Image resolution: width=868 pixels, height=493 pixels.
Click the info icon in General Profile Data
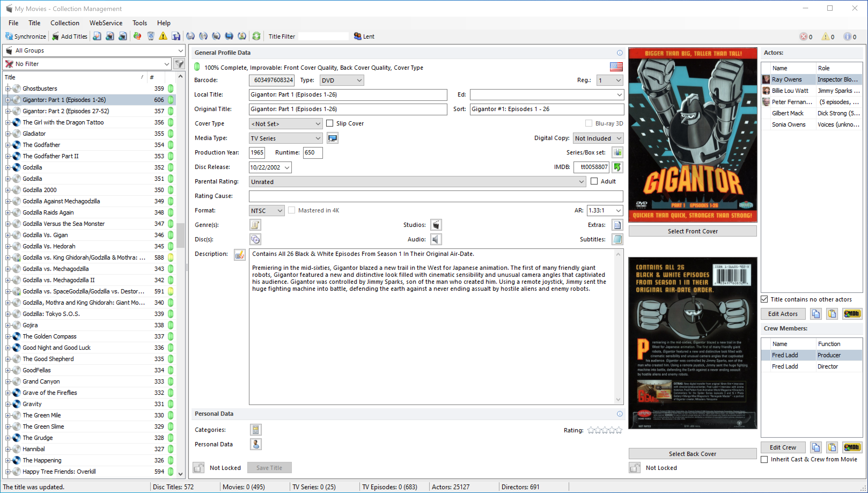tap(620, 53)
